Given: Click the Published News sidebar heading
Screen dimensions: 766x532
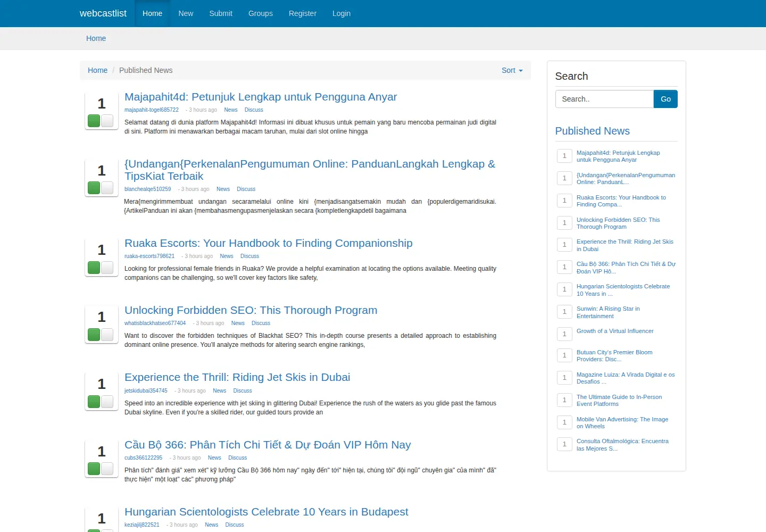Looking at the screenshot, I should tap(593, 131).
